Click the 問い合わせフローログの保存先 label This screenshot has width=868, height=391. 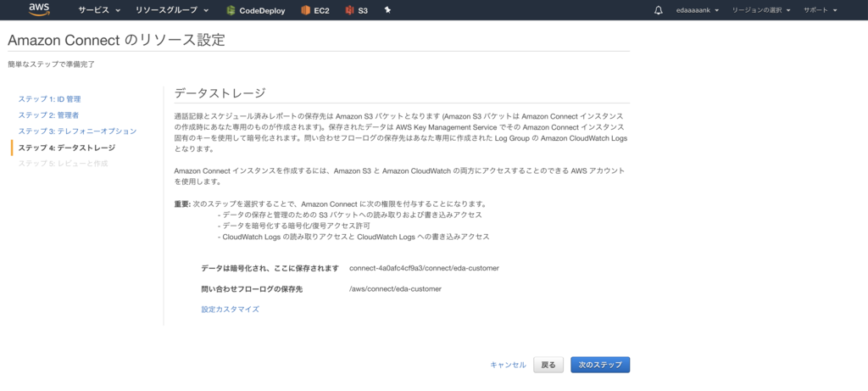[x=252, y=289]
